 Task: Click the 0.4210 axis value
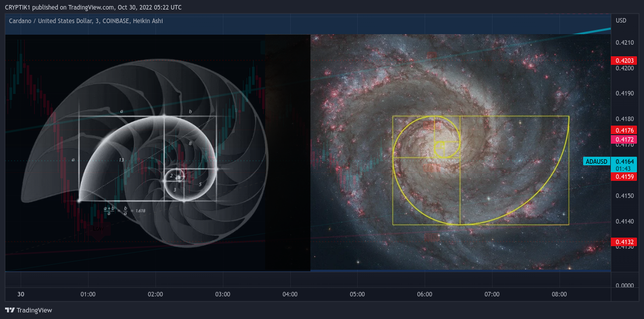point(625,43)
